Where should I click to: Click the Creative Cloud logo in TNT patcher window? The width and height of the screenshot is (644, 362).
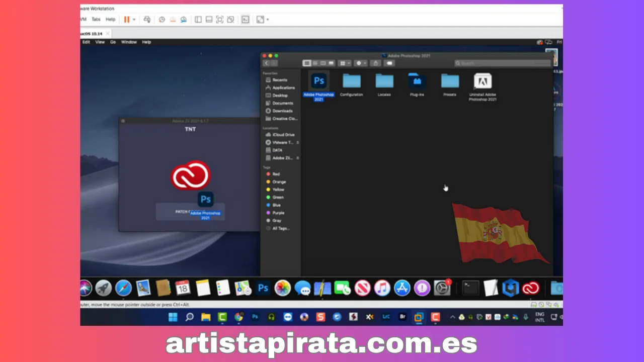point(190,175)
